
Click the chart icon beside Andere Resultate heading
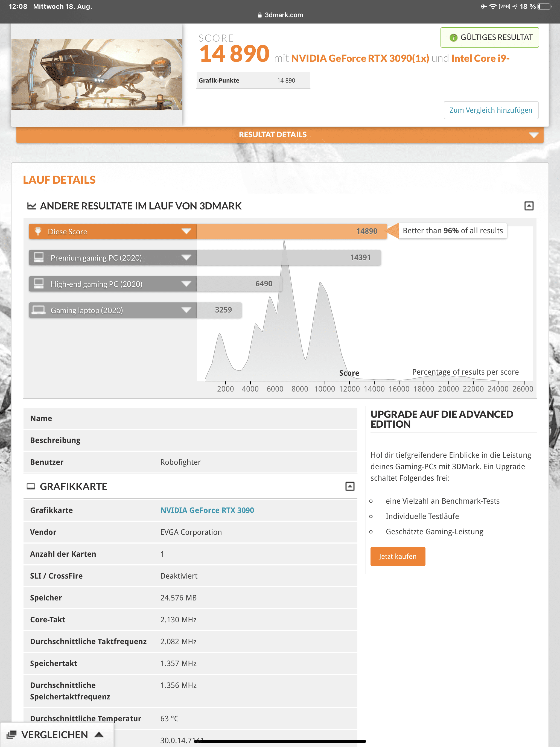(31, 206)
